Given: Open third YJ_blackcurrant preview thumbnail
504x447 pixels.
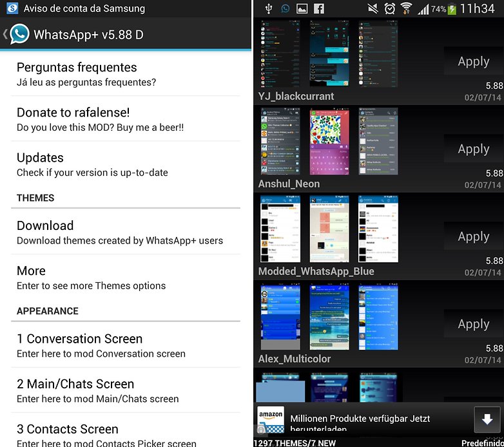Looking at the screenshot, I should [x=378, y=53].
